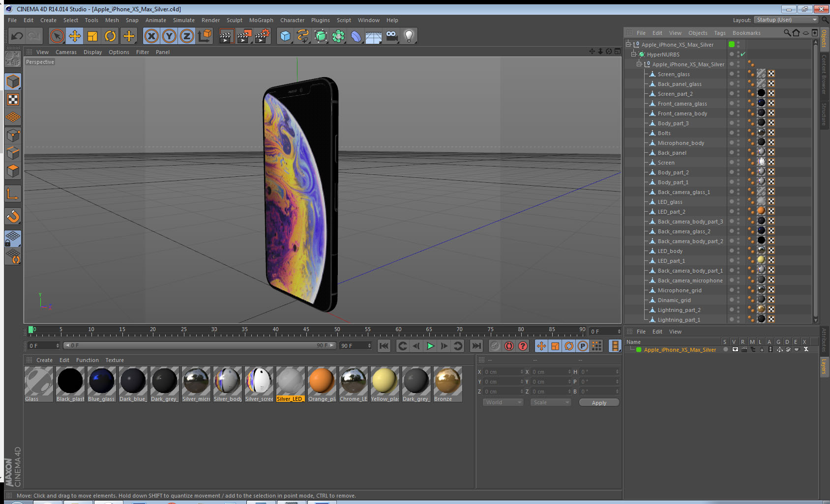Toggle visibility dot for Screen_glass
This screenshot has width=830, height=504.
tap(732, 74)
